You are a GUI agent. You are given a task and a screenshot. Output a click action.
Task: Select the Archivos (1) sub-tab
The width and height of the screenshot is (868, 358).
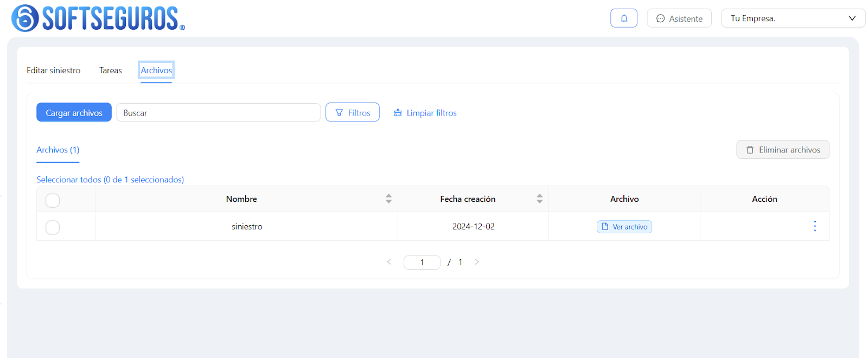pos(58,150)
